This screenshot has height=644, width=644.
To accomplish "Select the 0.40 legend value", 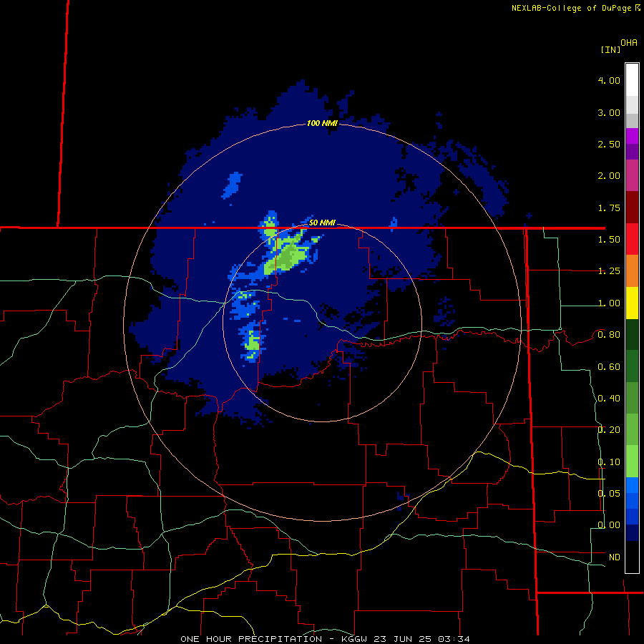I will (609, 399).
